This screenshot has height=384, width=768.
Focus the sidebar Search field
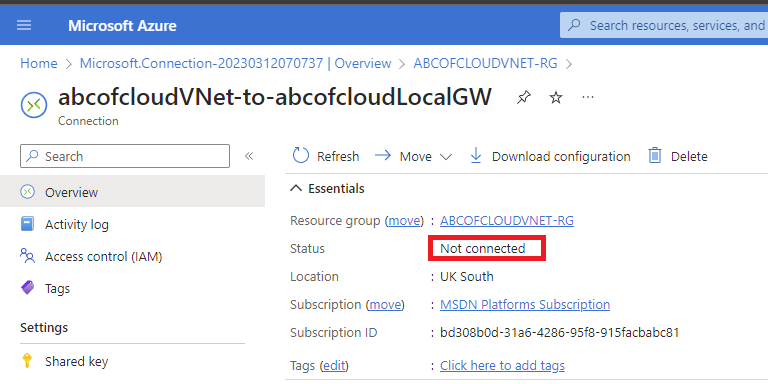click(x=125, y=156)
